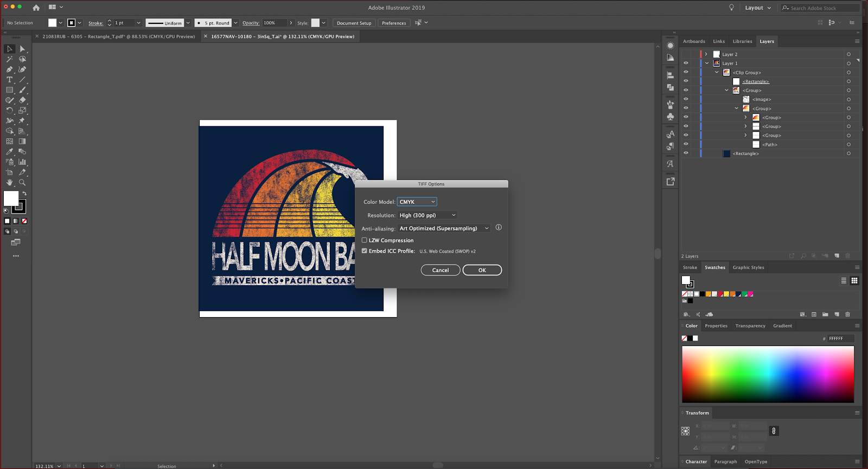
Task: Open the Layout workspace dropdown
Action: [757, 8]
